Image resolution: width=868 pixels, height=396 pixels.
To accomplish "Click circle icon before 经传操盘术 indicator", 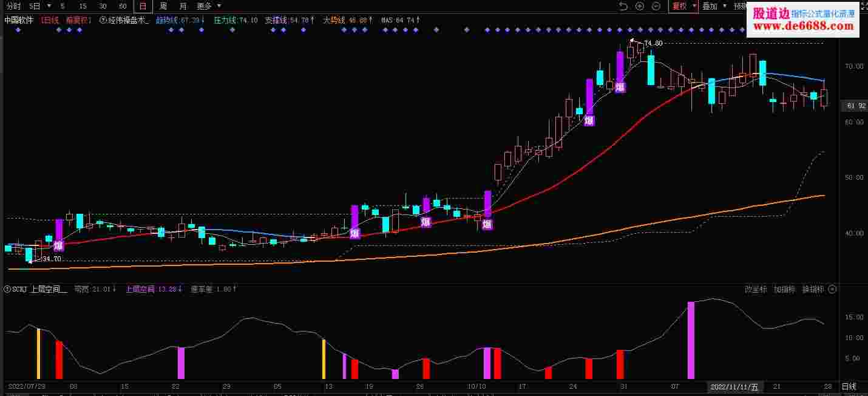I will (102, 20).
